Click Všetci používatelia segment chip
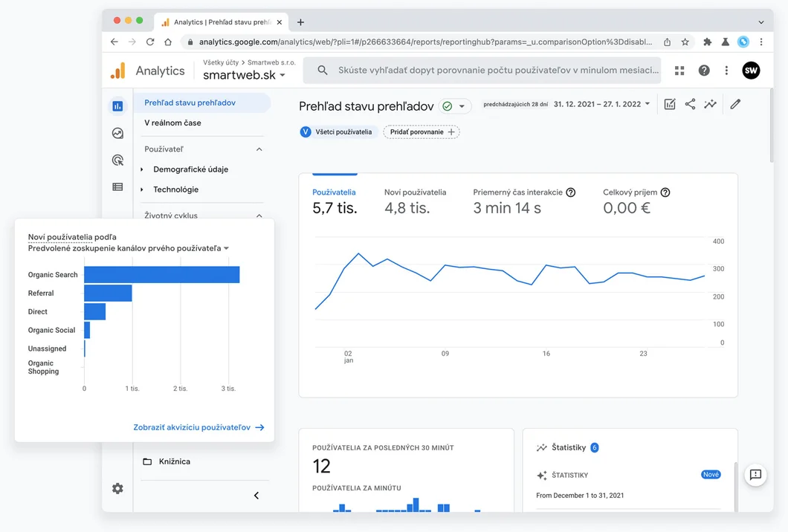The width and height of the screenshot is (788, 532). [338, 132]
